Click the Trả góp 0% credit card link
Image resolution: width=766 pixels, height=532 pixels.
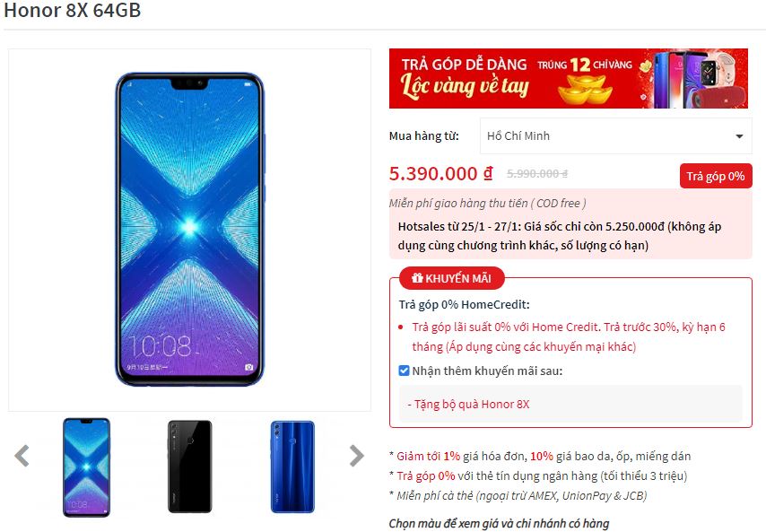(425, 475)
